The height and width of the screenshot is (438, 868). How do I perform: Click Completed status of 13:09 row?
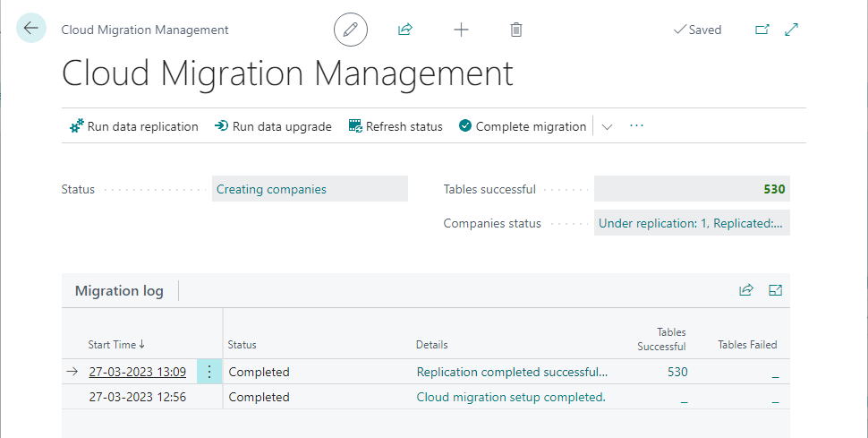pyautogui.click(x=260, y=372)
